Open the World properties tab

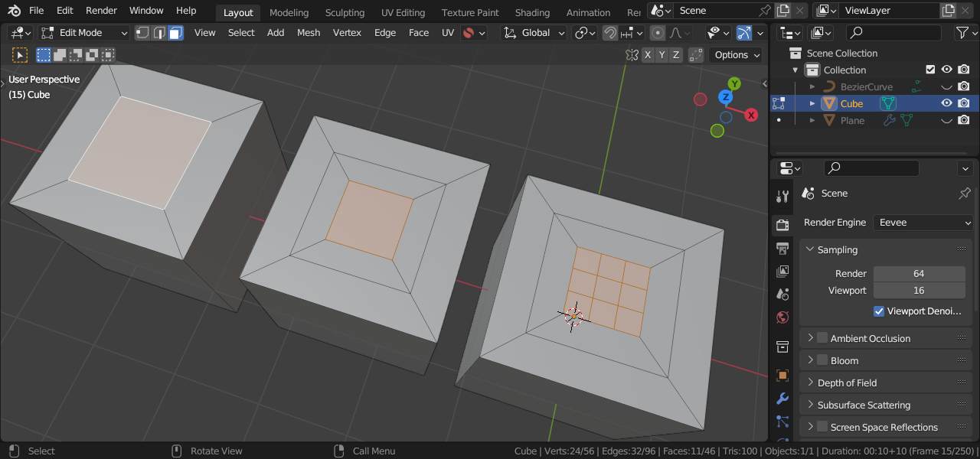click(782, 317)
